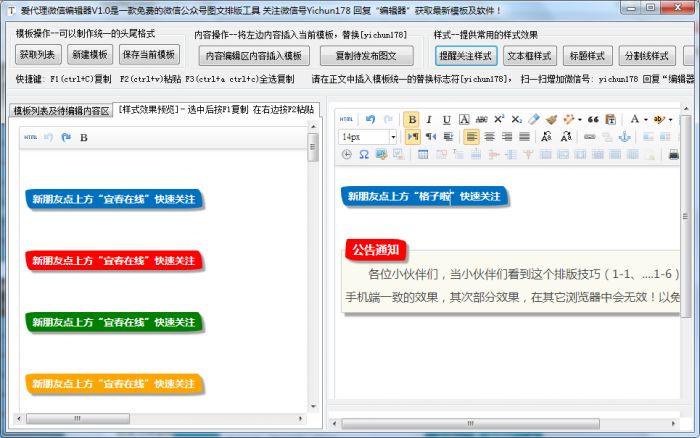The width and height of the screenshot is (700, 438).
Task: Select justify alignment icon
Action: click(524, 137)
